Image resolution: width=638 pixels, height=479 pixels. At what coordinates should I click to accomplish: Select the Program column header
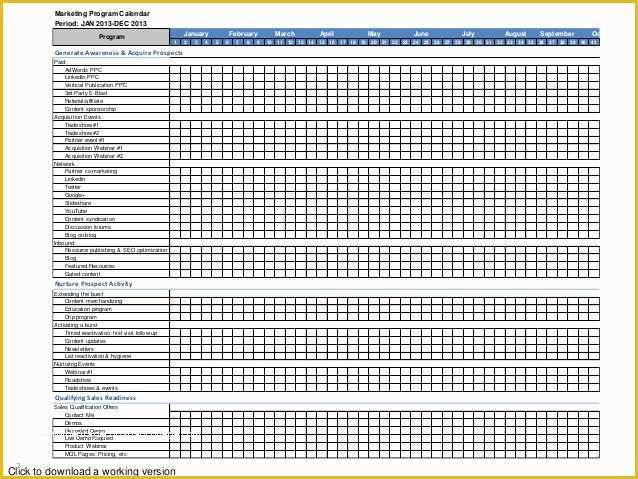click(x=111, y=37)
